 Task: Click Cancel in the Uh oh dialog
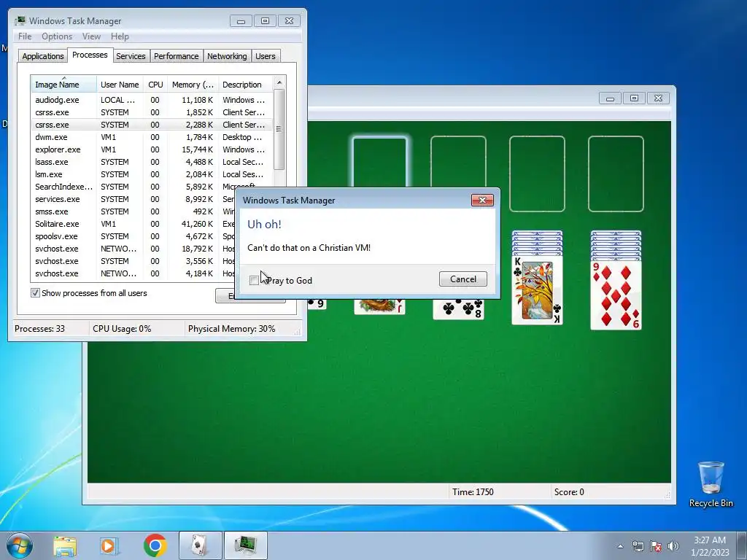click(x=463, y=279)
